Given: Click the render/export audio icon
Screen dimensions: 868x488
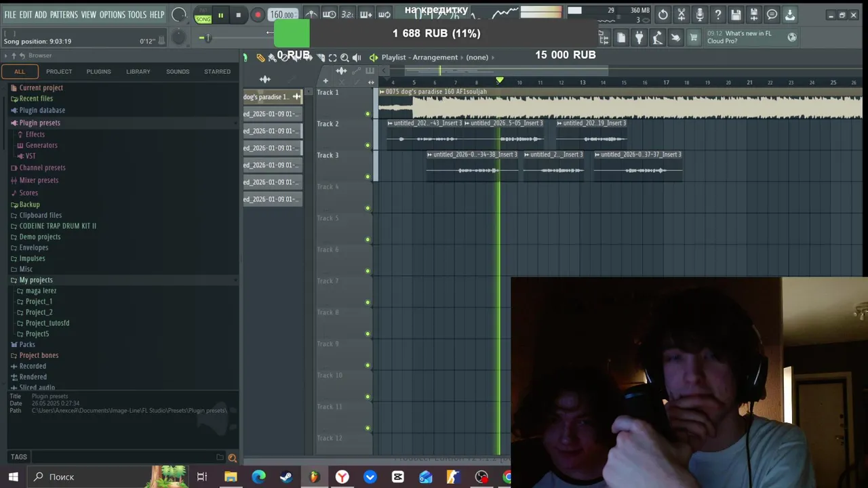Looking at the screenshot, I should 754,14.
